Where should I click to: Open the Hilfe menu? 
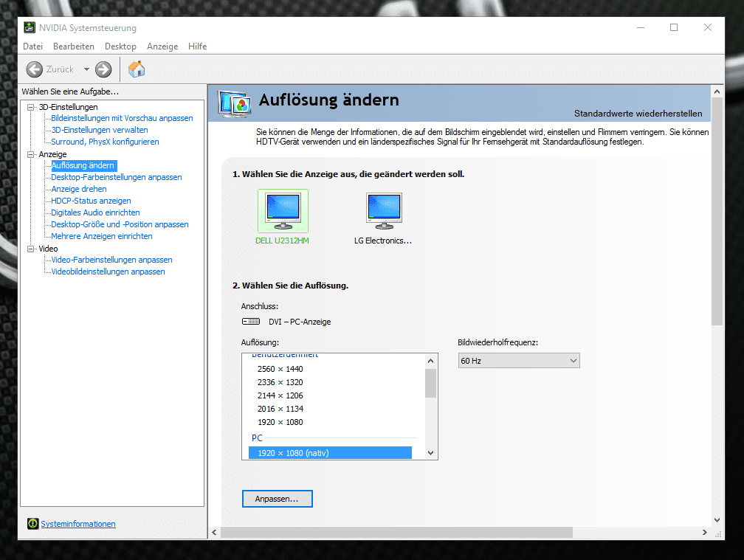[x=197, y=46]
